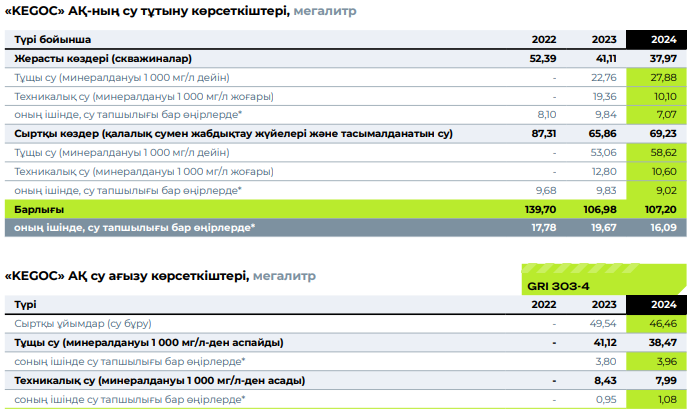Select the 16,09 value in dark footer row

click(660, 227)
